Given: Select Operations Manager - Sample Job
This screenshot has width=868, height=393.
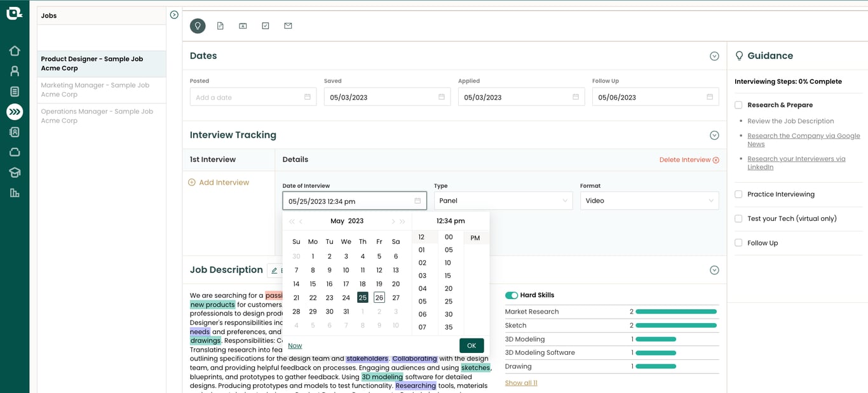Looking at the screenshot, I should click(x=102, y=116).
